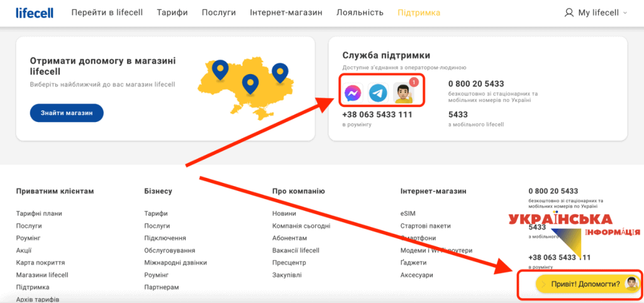Image resolution: width=644 pixels, height=303 pixels.
Task: Click the 5433 short number in support card
Action: coord(458,114)
